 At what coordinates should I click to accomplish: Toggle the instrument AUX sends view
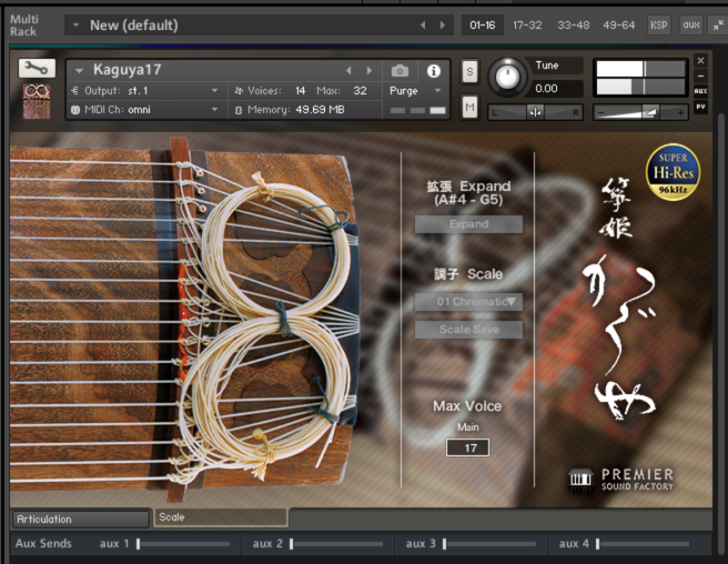[x=701, y=91]
